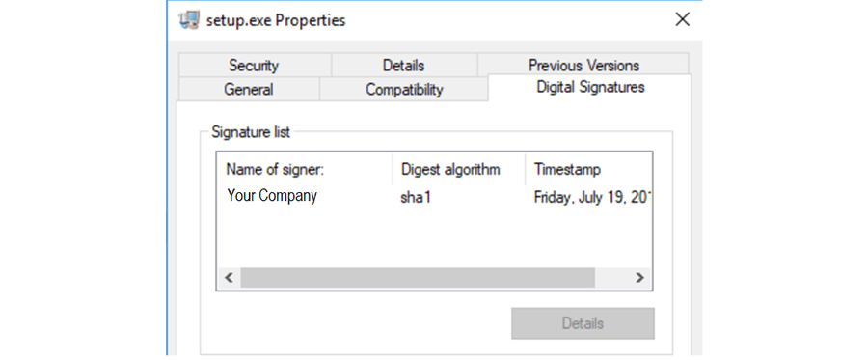This screenshot has height=360, width=868.
Task: Close the setup.exe Properties dialog
Action: tap(682, 19)
